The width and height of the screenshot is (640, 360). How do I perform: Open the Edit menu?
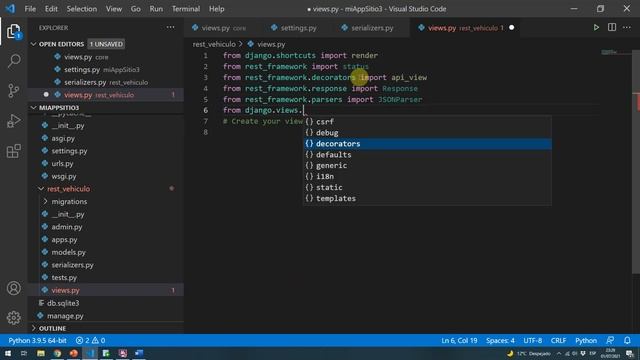(x=51, y=9)
